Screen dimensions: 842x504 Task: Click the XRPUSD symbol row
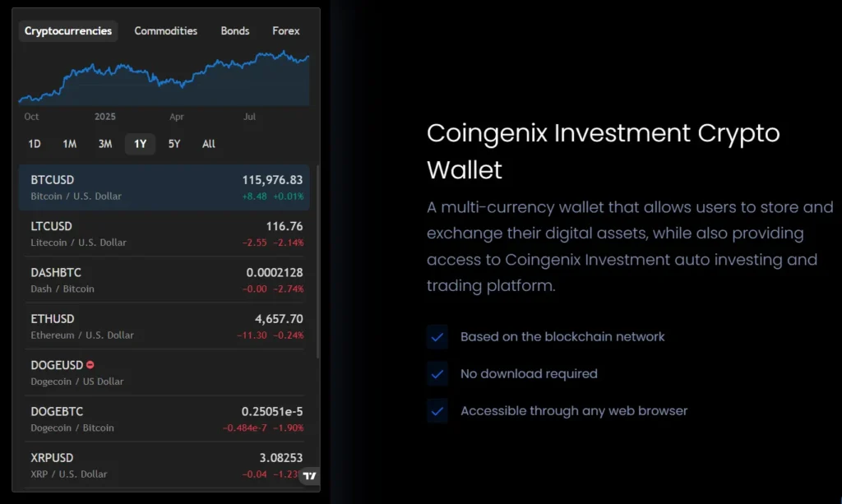click(x=166, y=465)
